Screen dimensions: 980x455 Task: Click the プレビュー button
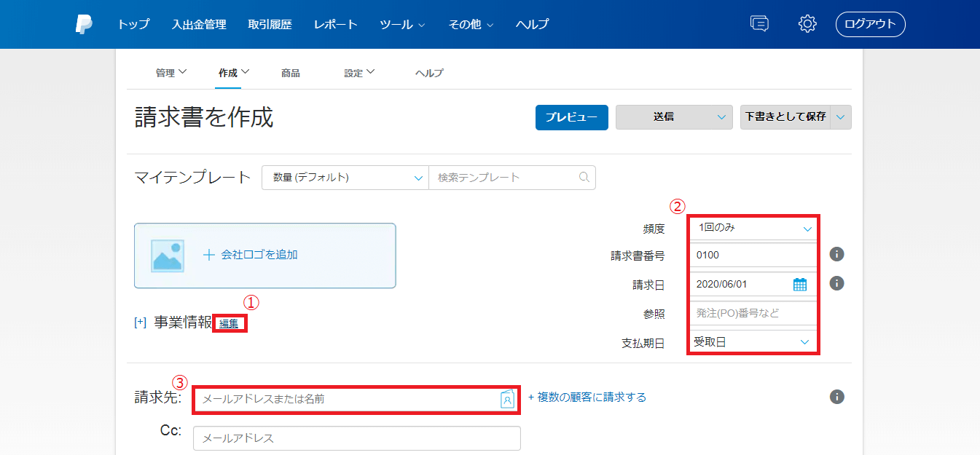click(x=571, y=117)
